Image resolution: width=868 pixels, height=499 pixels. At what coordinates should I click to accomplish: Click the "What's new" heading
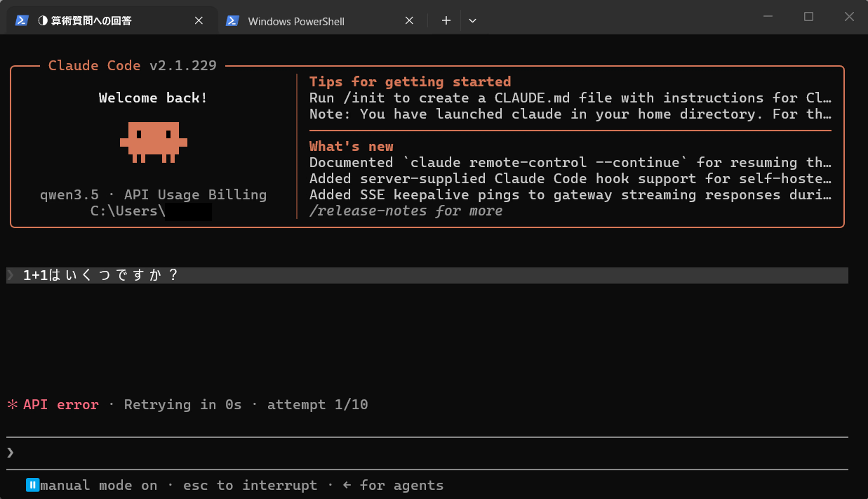point(351,146)
